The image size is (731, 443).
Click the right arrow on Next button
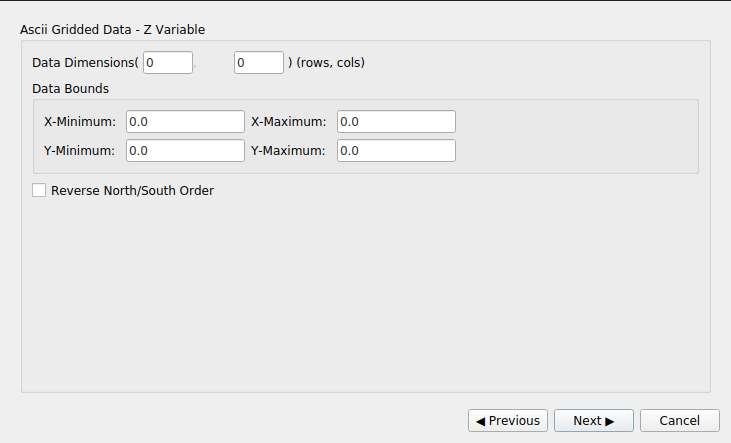[x=609, y=421]
